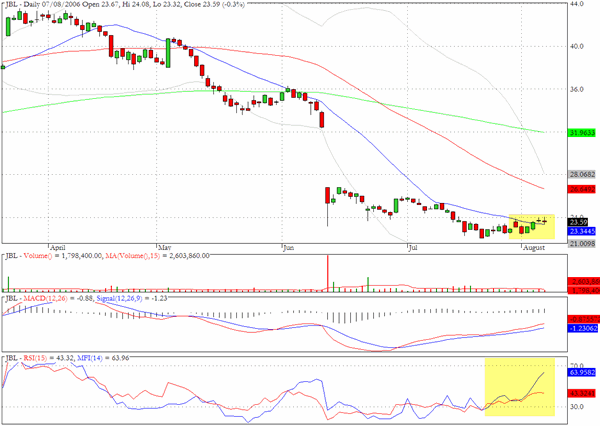Image resolution: width=600 pixels, height=426 pixels.
Task: Click the RSI(15) = 43.32 label
Action: [x=48, y=358]
